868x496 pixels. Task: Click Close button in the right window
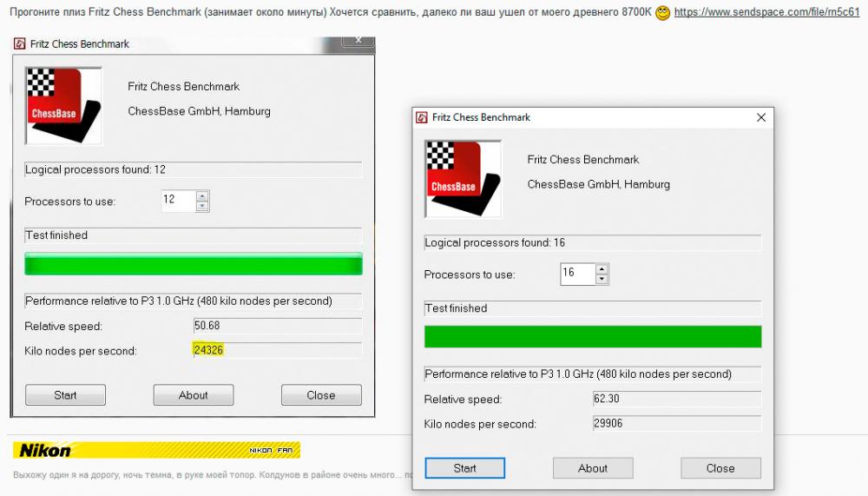point(720,468)
